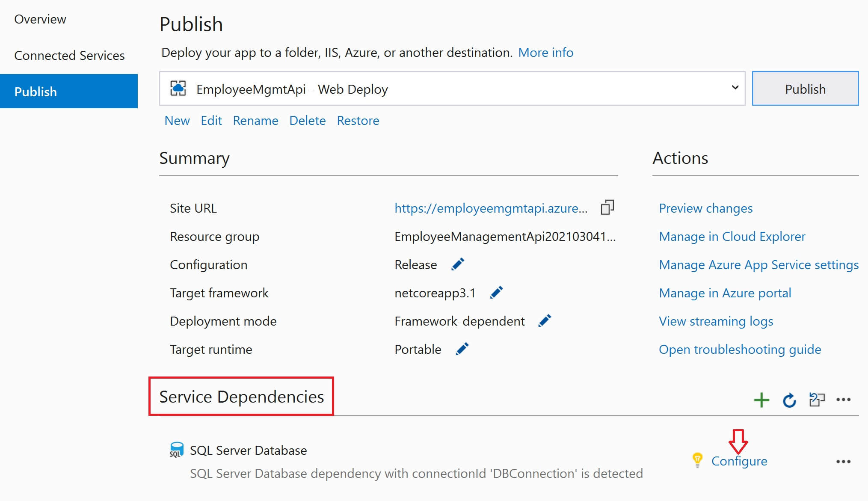Rename the publish profile
This screenshot has width=868, height=501.
pos(255,121)
